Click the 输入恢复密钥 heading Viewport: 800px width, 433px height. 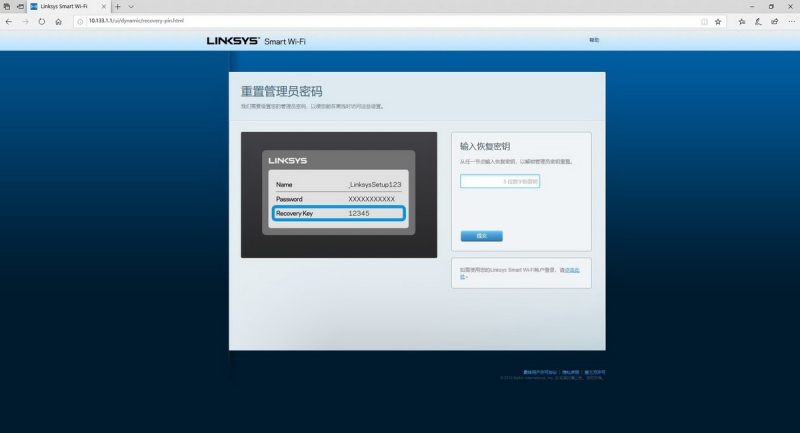click(x=485, y=146)
